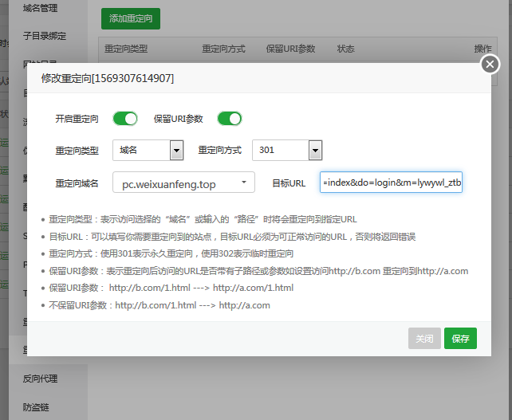The width and height of the screenshot is (512, 420).
Task: Click the 操作 column header
Action: pyautogui.click(x=483, y=49)
